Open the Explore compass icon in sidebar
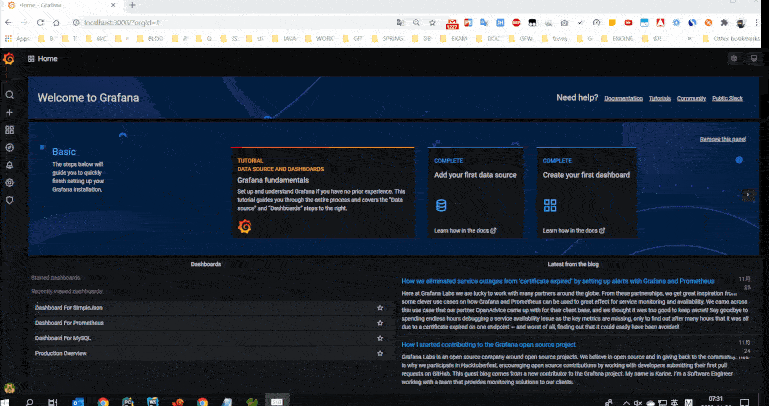 [x=9, y=148]
